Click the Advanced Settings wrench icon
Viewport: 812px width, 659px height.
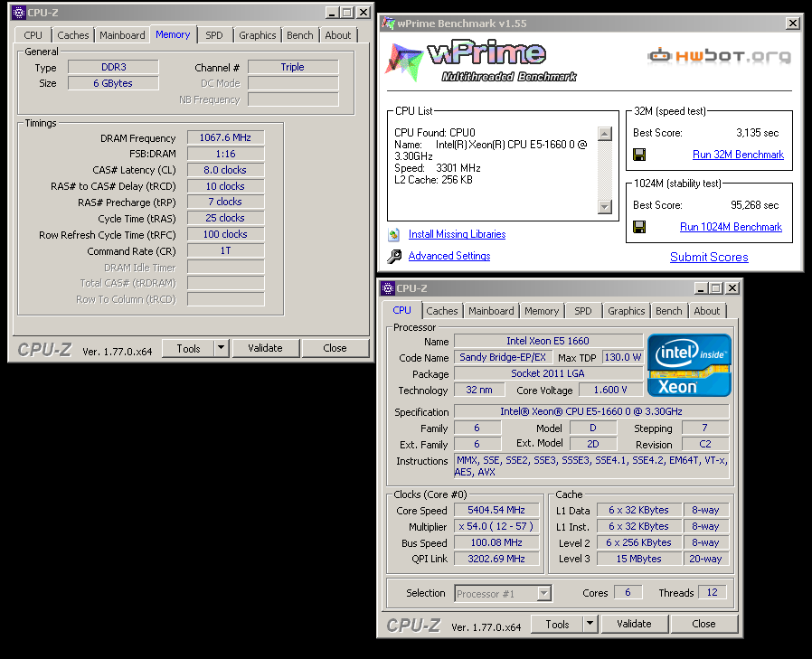click(x=394, y=256)
